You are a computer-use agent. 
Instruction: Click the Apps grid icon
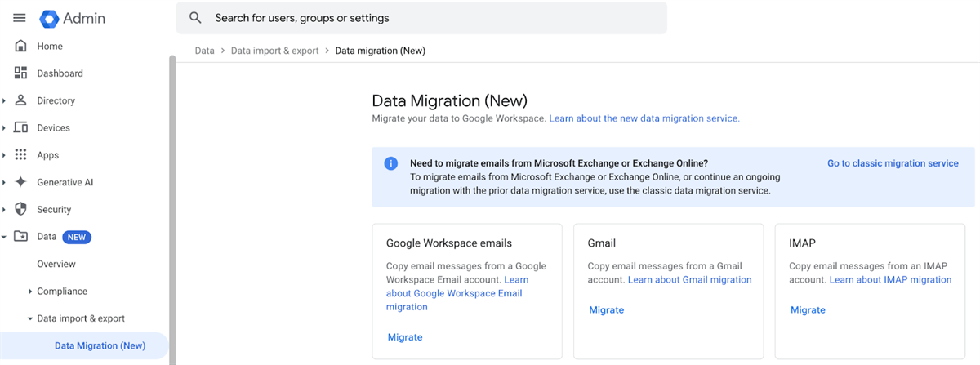coord(21,155)
